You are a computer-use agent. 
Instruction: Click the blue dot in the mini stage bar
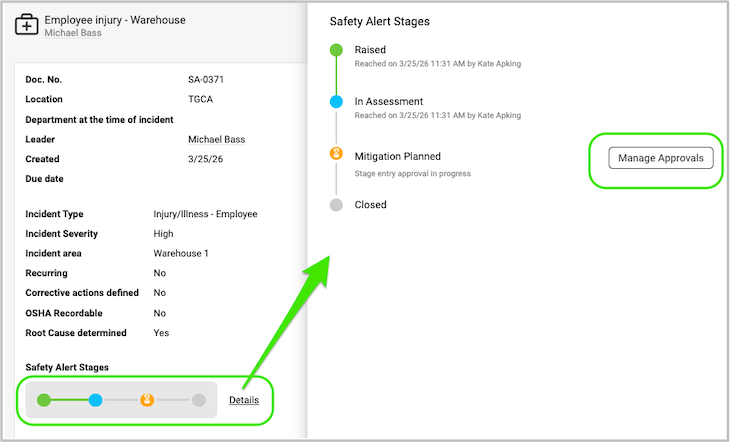tap(95, 400)
